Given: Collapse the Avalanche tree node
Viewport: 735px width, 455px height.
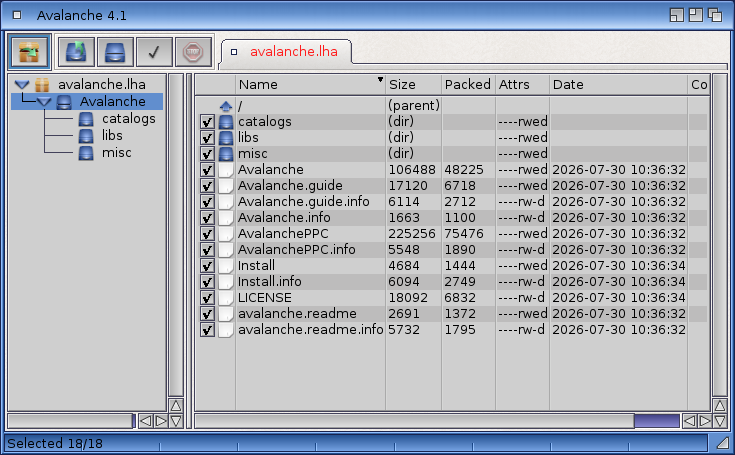Looking at the screenshot, I should click(44, 102).
